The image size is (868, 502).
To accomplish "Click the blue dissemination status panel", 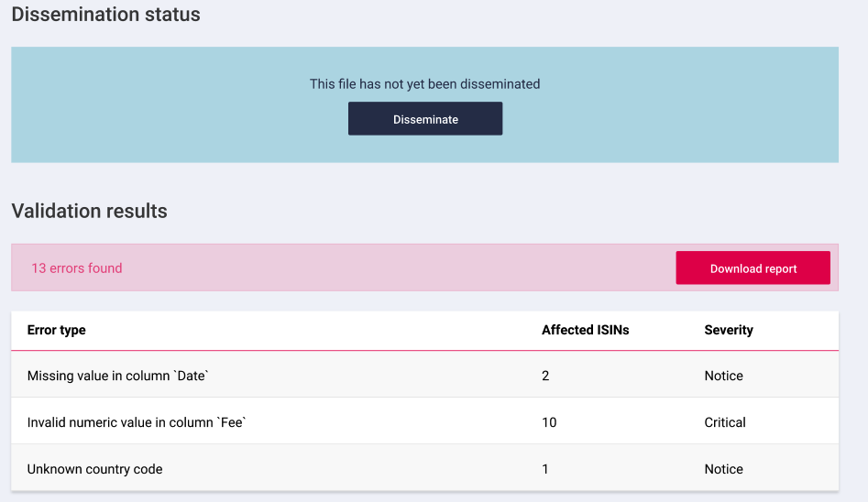I will pos(424,104).
